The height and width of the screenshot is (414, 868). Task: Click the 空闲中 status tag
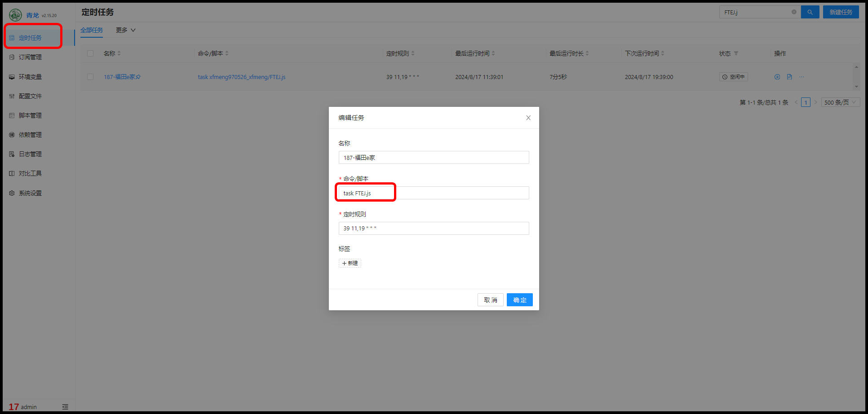click(734, 77)
